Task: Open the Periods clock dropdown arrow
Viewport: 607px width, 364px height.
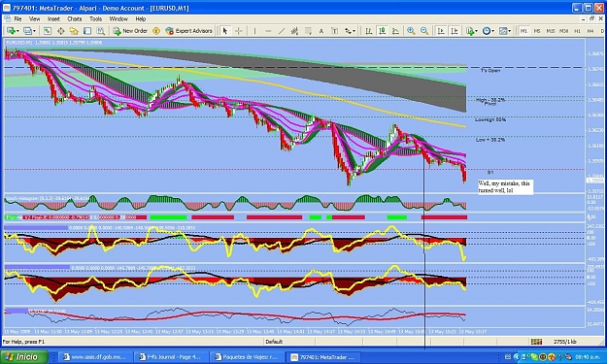Action: point(492,31)
